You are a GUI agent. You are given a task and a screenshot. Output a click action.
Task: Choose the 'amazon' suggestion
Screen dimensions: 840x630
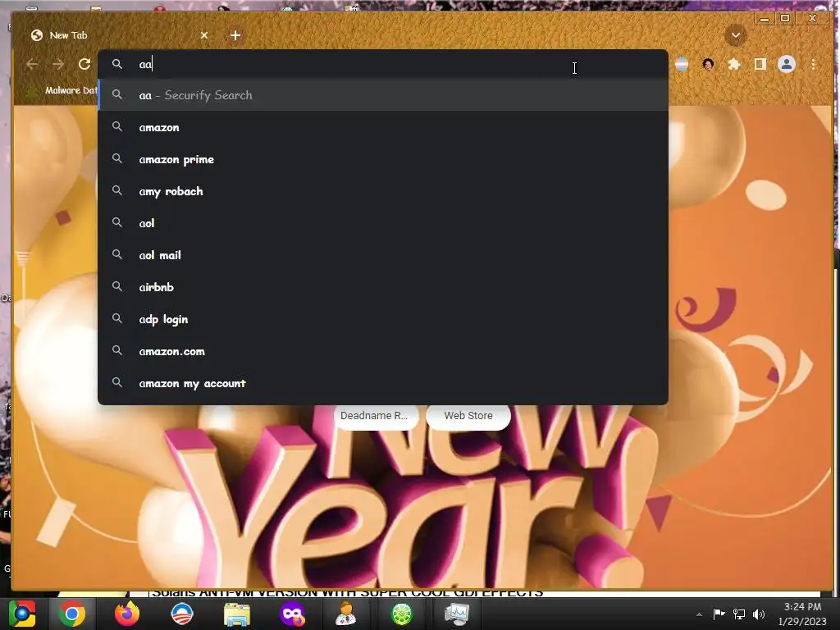[383, 127]
